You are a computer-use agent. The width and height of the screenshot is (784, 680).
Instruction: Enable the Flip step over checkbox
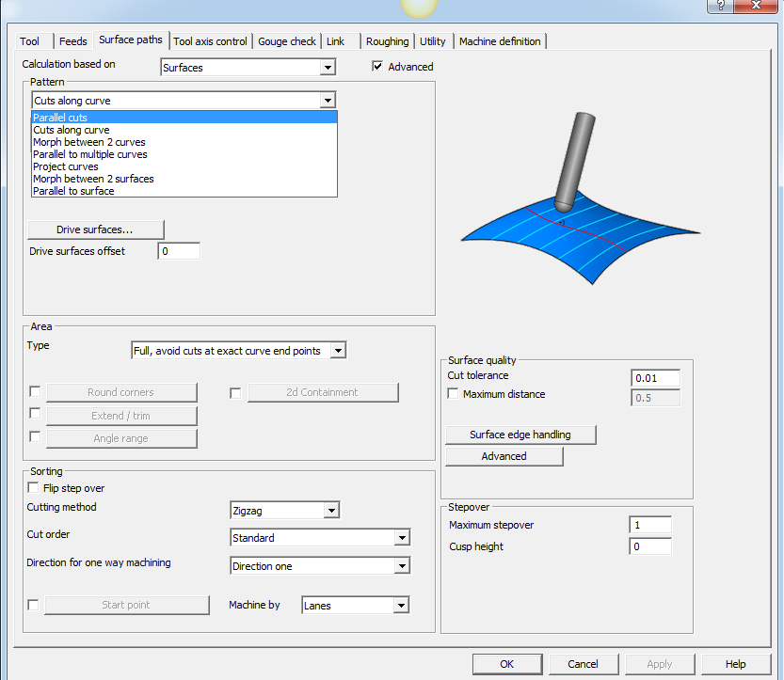[35, 488]
